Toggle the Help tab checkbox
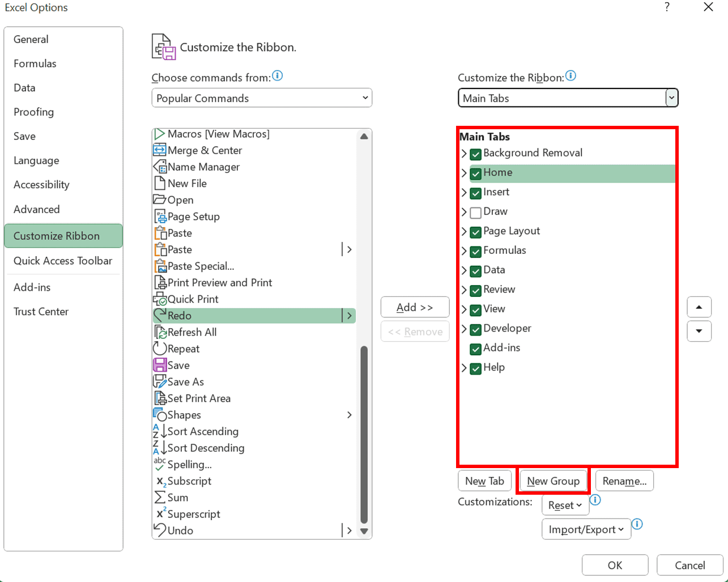Image resolution: width=728 pixels, height=582 pixels. tap(475, 368)
